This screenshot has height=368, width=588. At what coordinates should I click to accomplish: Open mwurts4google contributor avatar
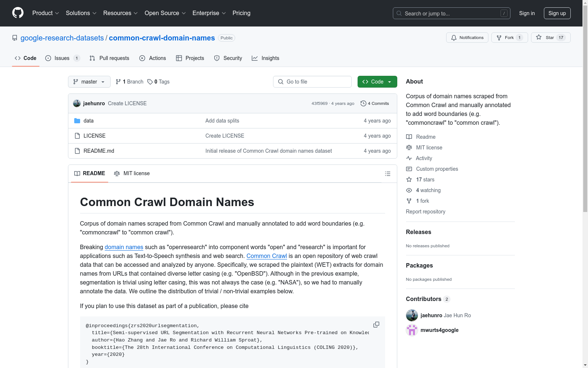[412, 330]
